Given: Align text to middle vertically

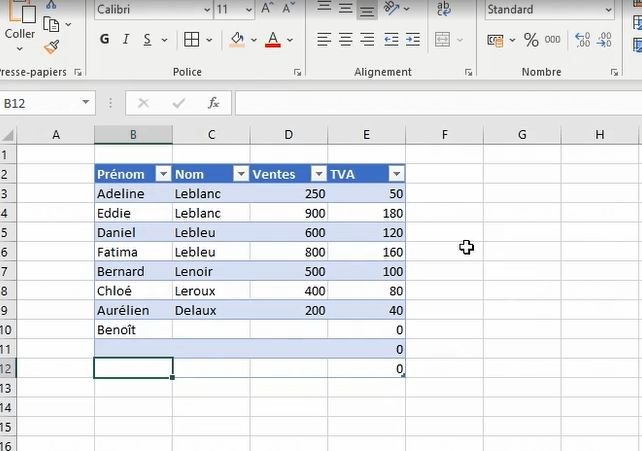Looking at the screenshot, I should coord(346,7).
